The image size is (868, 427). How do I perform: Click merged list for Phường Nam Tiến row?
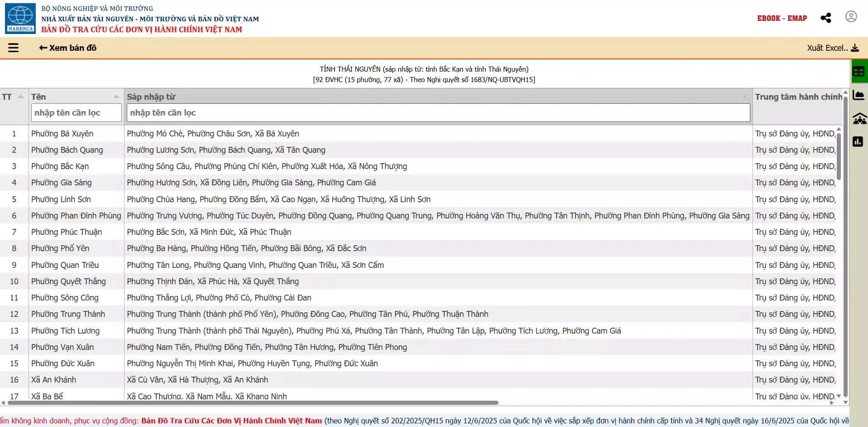[x=267, y=347]
